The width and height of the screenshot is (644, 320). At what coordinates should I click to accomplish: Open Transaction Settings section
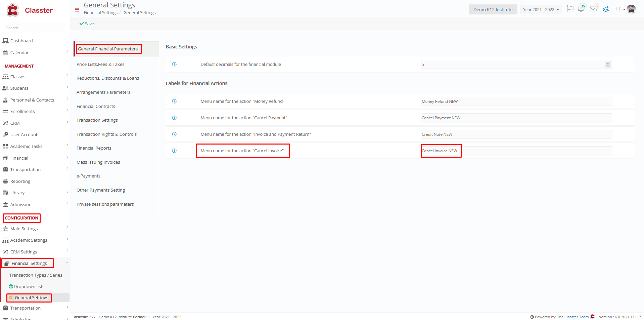point(97,120)
